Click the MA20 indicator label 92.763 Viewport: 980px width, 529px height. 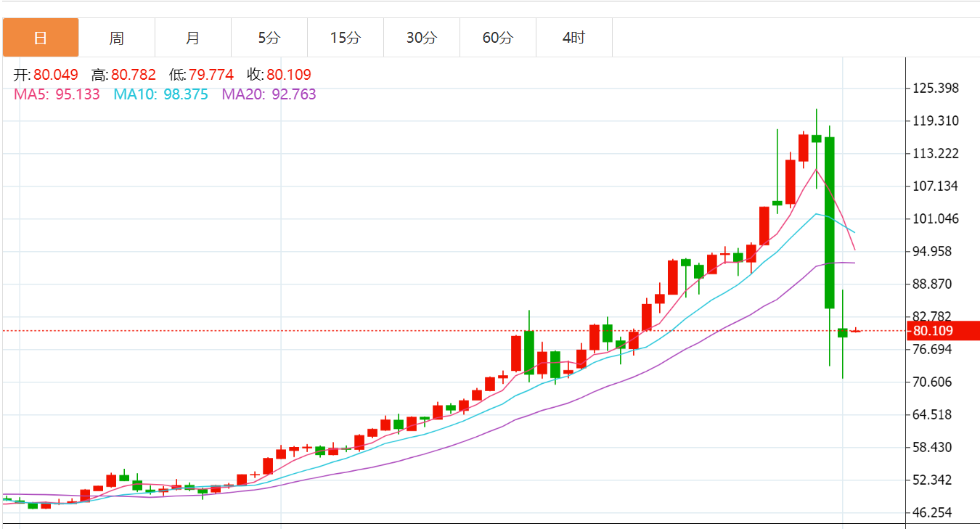click(x=269, y=94)
